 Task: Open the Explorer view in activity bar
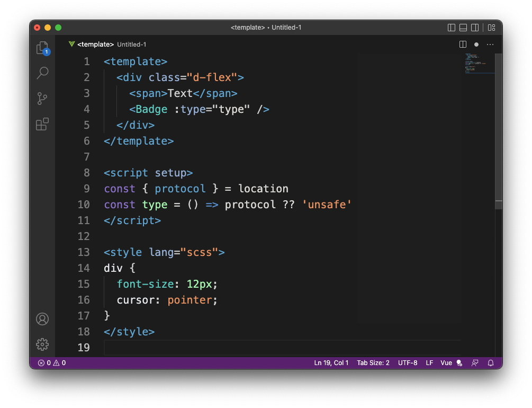tap(42, 48)
